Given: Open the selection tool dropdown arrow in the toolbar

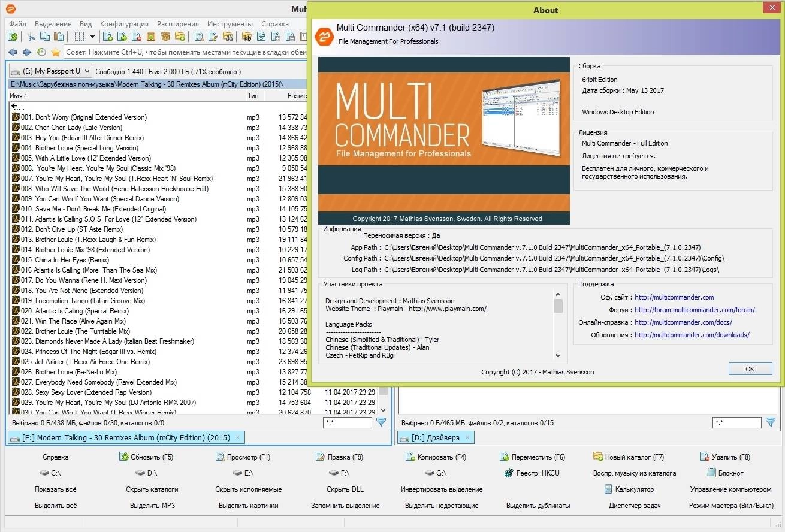Looking at the screenshot, I should click(x=92, y=37).
